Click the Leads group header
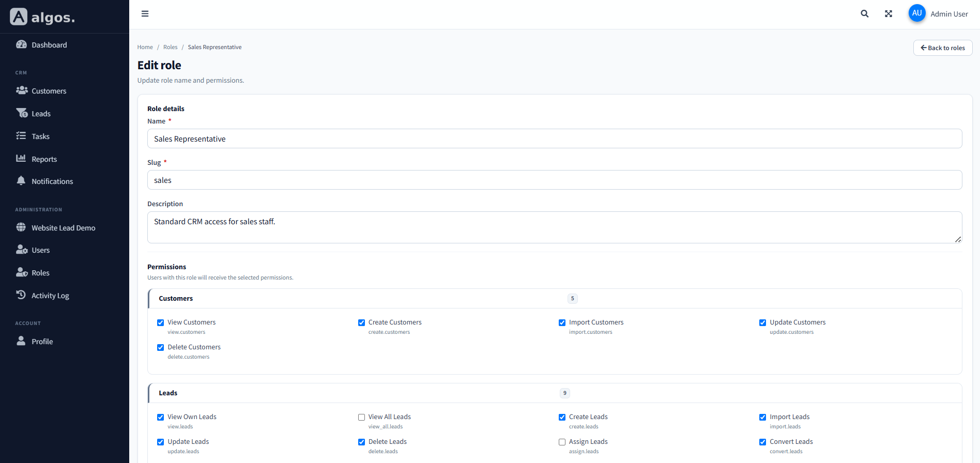The width and height of the screenshot is (980, 463). [555, 393]
